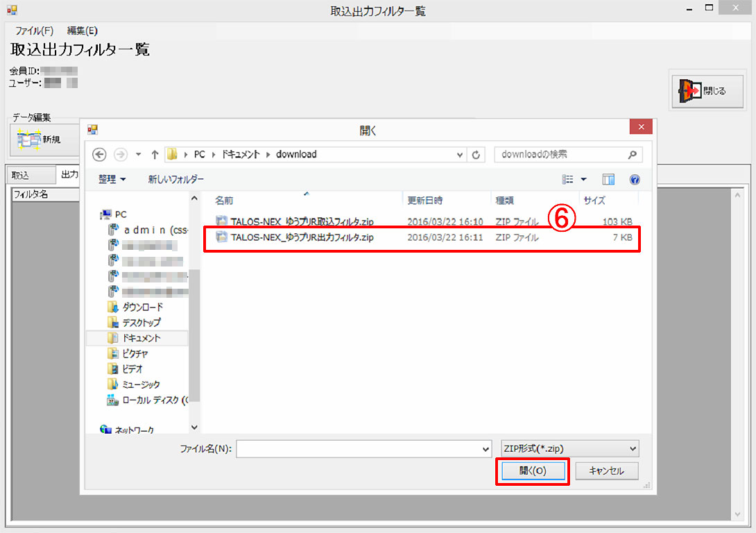The width and height of the screenshot is (756, 533).
Task: Click ローカル ディスク drive icon
Action: pyautogui.click(x=112, y=400)
